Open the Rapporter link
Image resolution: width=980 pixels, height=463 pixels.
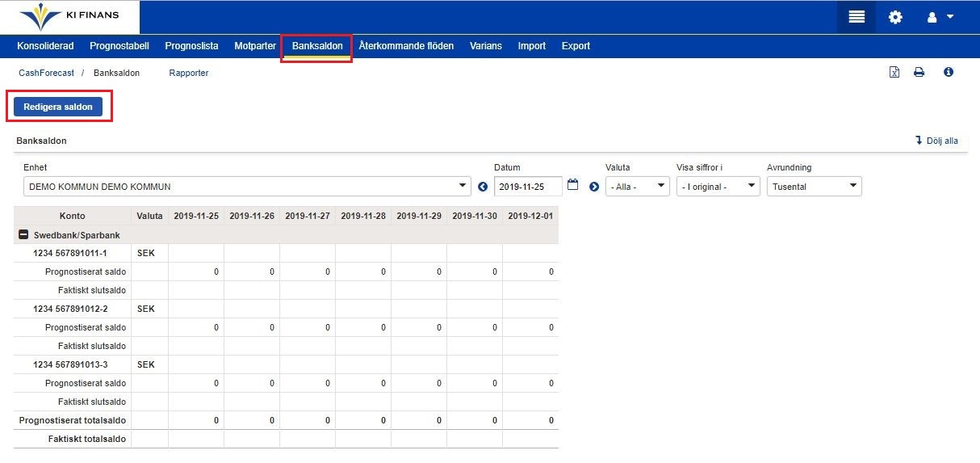[189, 73]
